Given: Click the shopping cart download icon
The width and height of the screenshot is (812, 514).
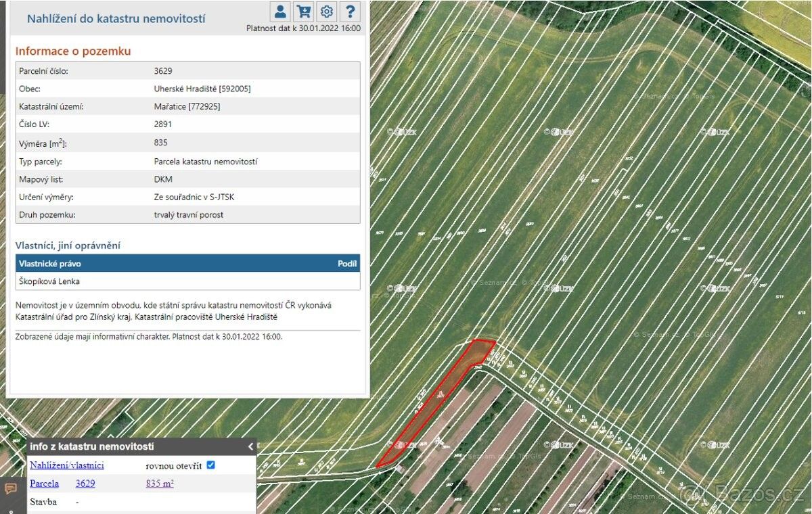Looking at the screenshot, I should pos(304,11).
